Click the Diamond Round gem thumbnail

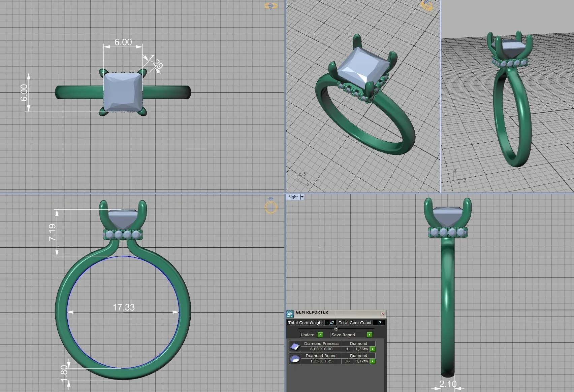click(295, 359)
